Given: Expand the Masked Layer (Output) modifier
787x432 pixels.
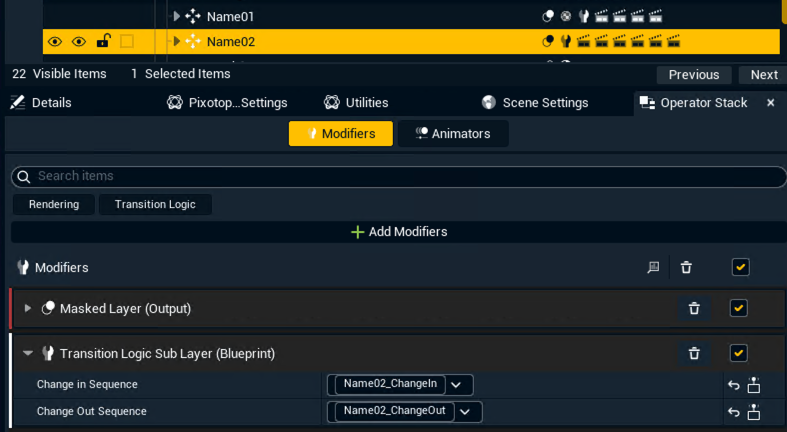Looking at the screenshot, I should [28, 308].
